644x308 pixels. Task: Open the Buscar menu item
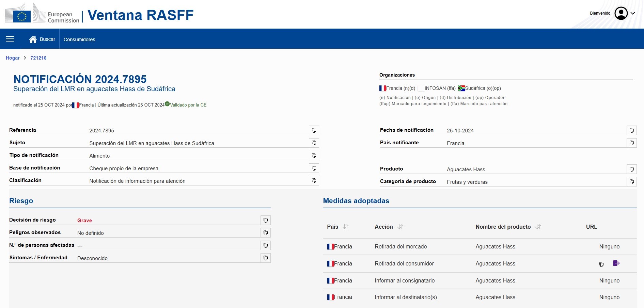click(x=47, y=39)
